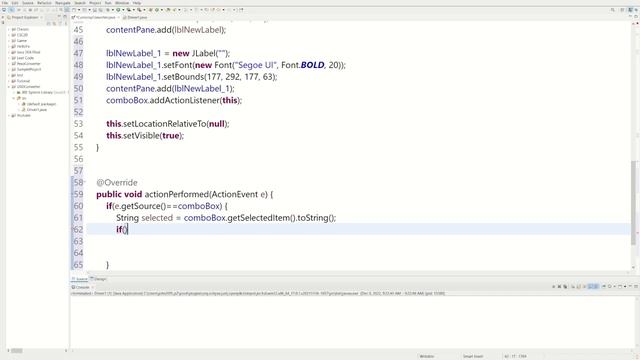Clear the console output
Viewport: 640px width, 360px height.
pyautogui.click(x=573, y=287)
